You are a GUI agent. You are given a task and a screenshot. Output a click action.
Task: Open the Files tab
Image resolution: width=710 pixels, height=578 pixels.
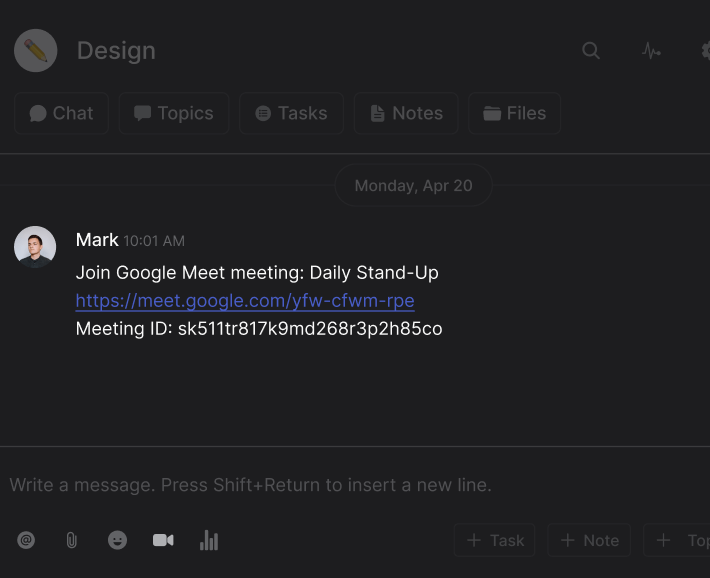coord(514,113)
